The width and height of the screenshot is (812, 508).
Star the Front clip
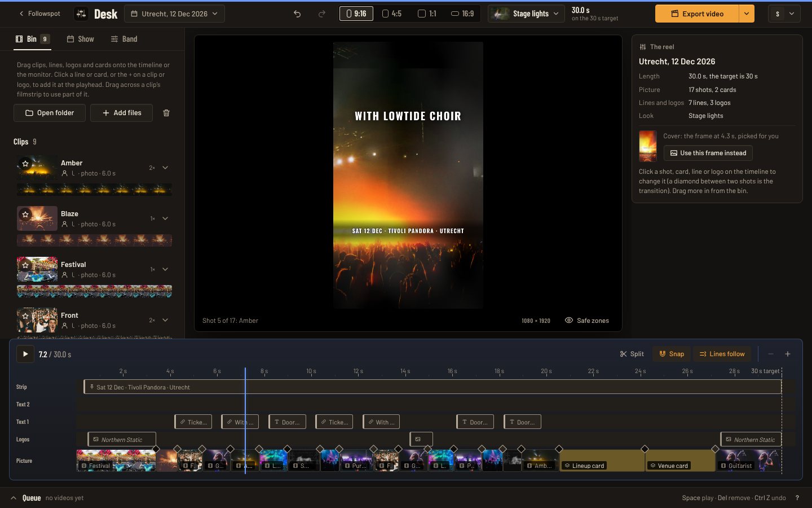coord(25,316)
